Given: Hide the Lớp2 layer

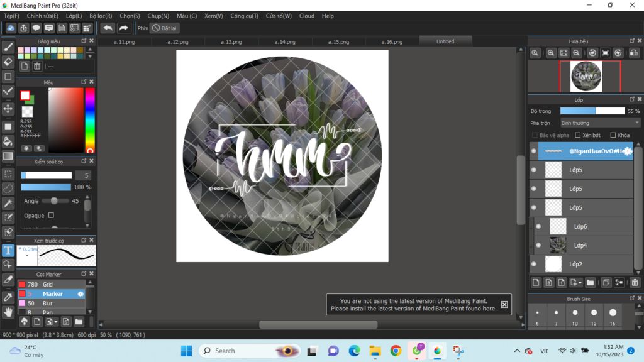Looking at the screenshot, I should coord(533,264).
